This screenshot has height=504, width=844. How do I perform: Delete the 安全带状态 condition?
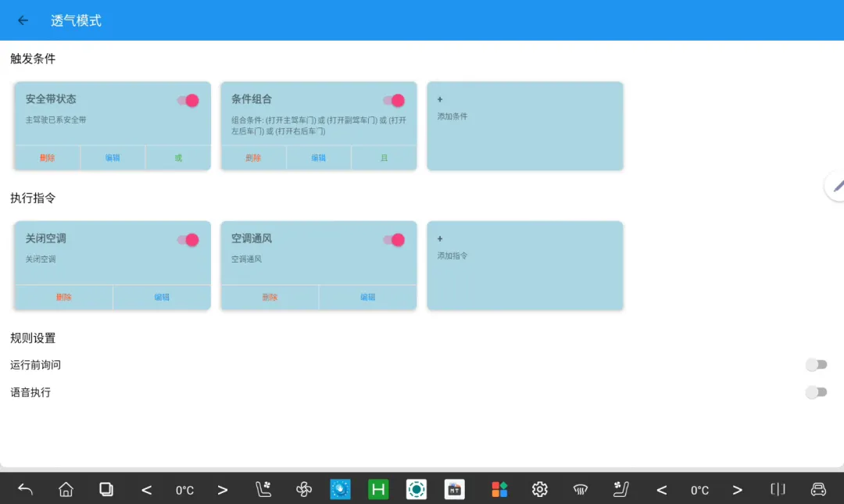pos(48,158)
